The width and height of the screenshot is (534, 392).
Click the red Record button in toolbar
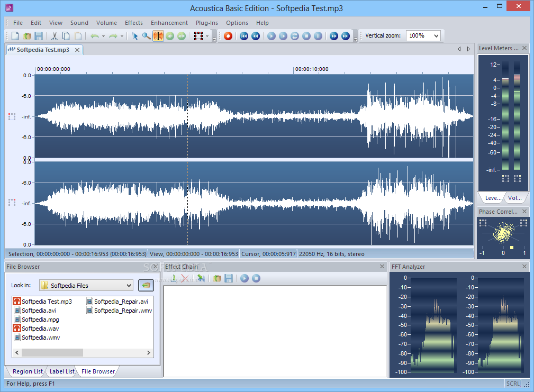pos(228,36)
